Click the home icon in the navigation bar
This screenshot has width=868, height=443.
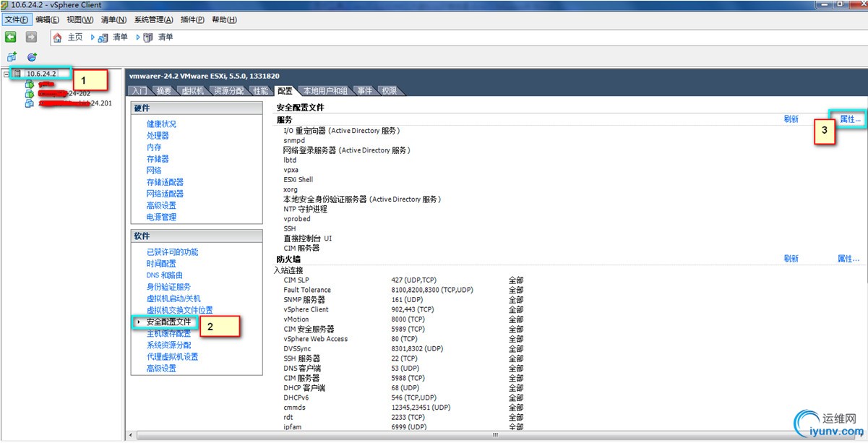57,37
